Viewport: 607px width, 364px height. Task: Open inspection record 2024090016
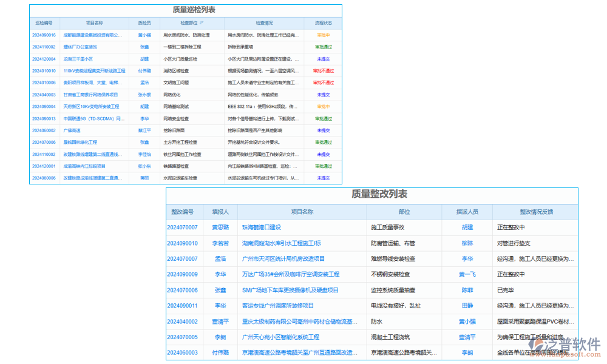[x=46, y=35]
